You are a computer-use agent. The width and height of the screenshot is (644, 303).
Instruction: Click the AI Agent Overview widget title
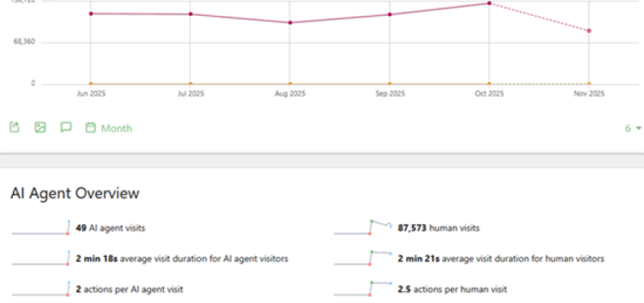point(74,193)
